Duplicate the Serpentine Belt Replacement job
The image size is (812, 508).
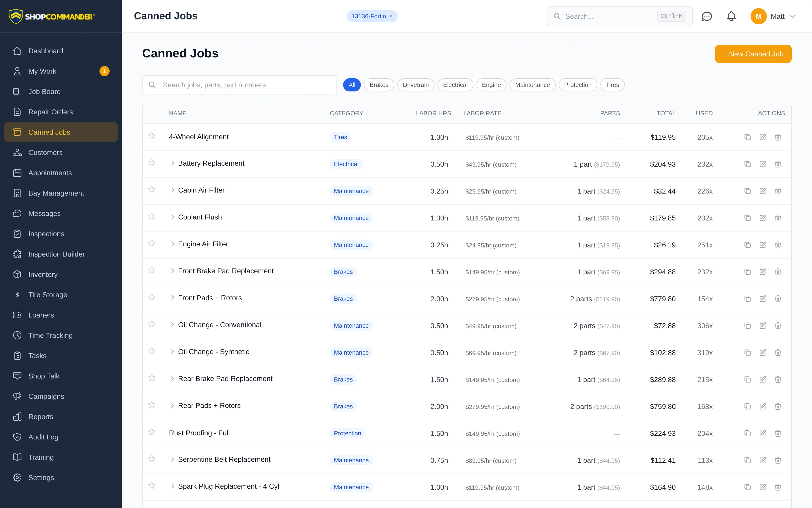747,460
